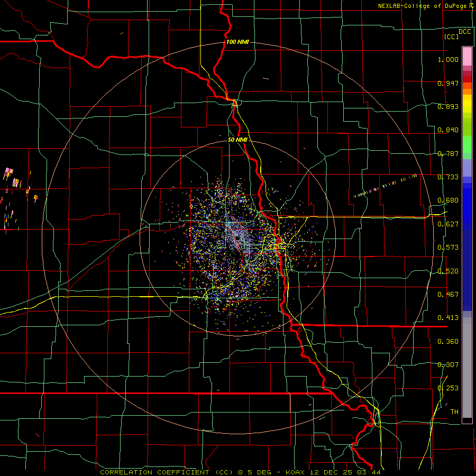Screen dimensions: 476x476
Task: Click the 0.840 color scale value
Action: tap(448, 130)
